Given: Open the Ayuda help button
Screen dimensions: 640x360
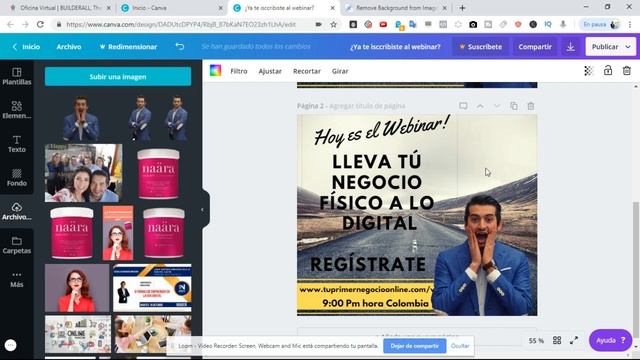Looking at the screenshot, I should tap(610, 340).
